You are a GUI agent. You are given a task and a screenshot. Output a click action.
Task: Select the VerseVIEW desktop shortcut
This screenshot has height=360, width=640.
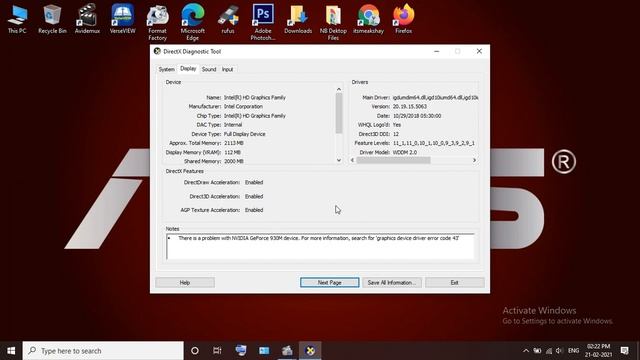point(122,19)
